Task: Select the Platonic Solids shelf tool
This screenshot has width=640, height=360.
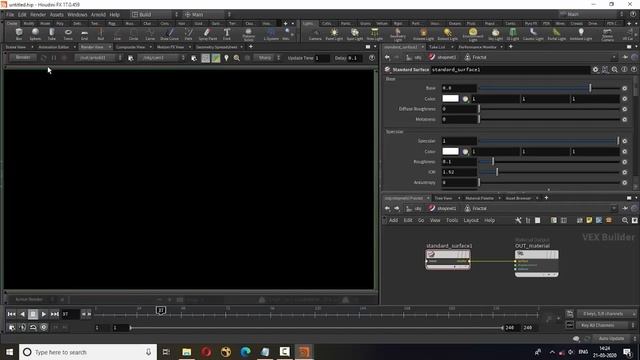Action: (249, 35)
